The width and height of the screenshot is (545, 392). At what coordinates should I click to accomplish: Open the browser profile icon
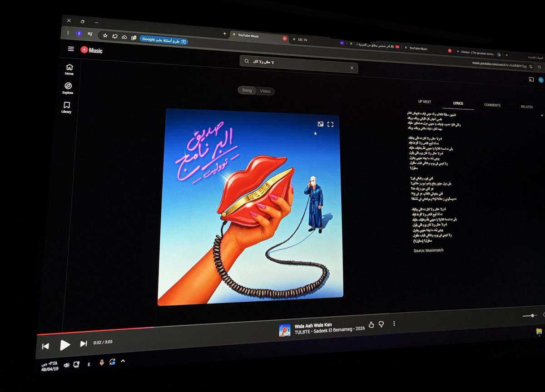click(x=79, y=34)
